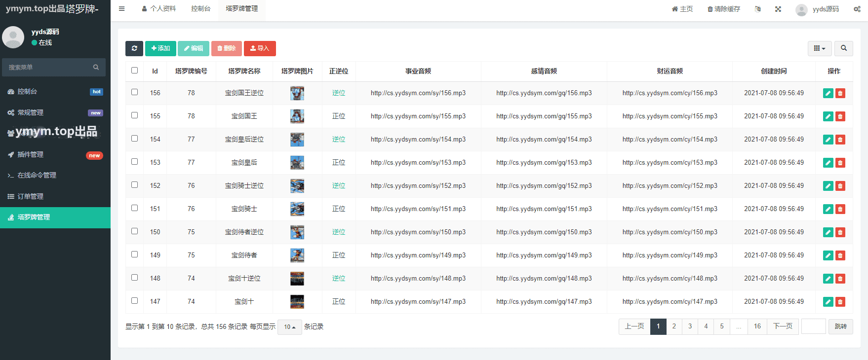The width and height of the screenshot is (868, 360).
Task: Click the yyds源码 avatar in top header
Action: (801, 9)
